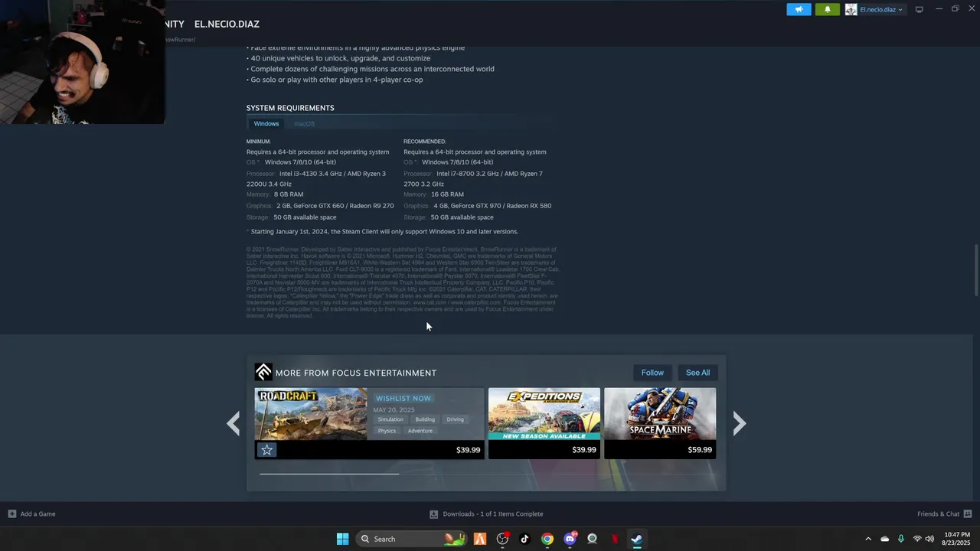Switch to macOS system requirements tab
This screenshot has width=980, height=551.
(x=304, y=123)
